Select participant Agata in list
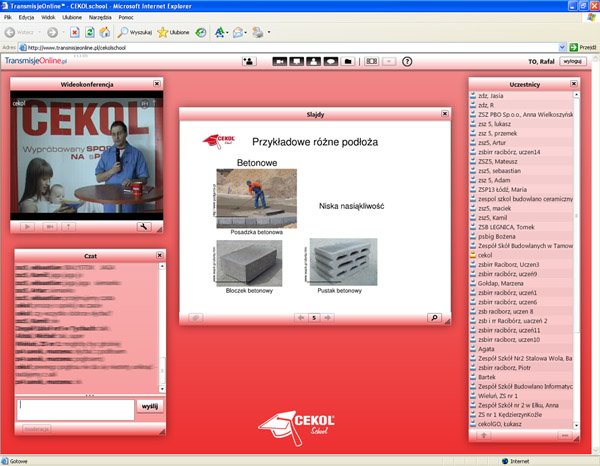600x466 pixels. click(x=521, y=349)
